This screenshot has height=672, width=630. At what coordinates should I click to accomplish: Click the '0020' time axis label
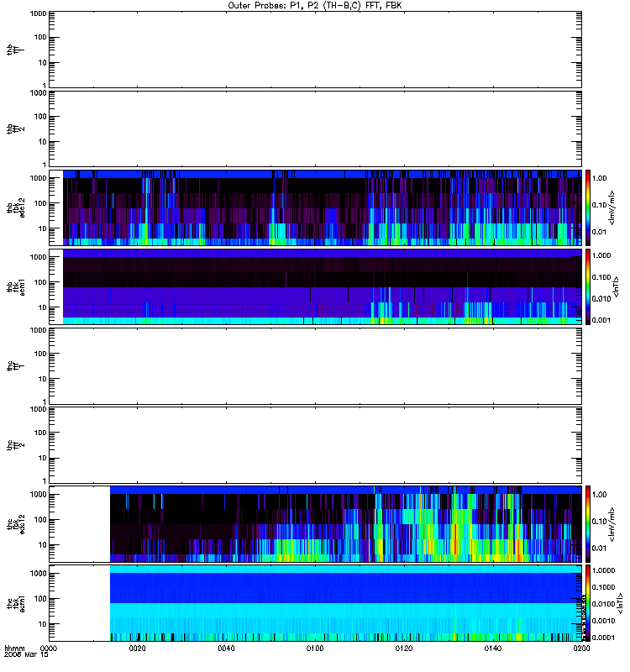137,648
